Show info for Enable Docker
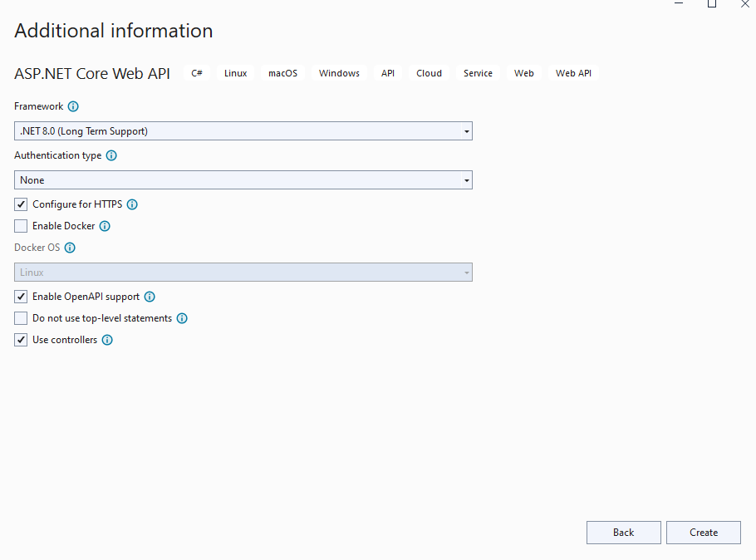 (x=105, y=226)
